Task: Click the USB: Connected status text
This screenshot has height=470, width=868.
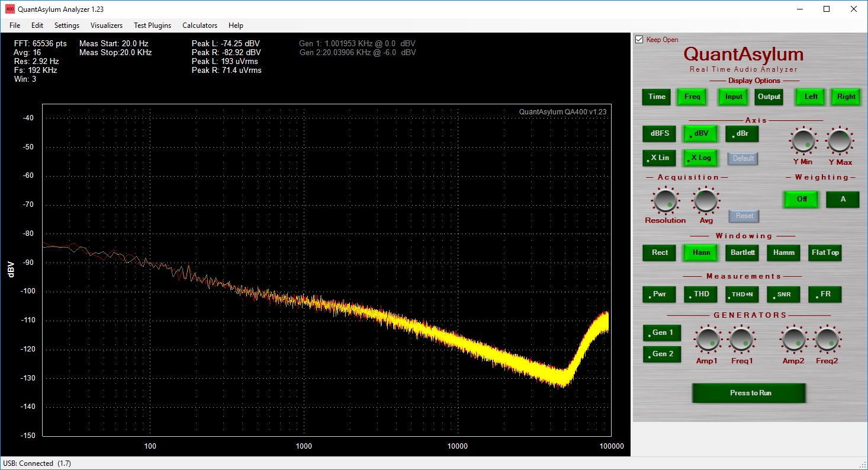Action: (x=37, y=463)
